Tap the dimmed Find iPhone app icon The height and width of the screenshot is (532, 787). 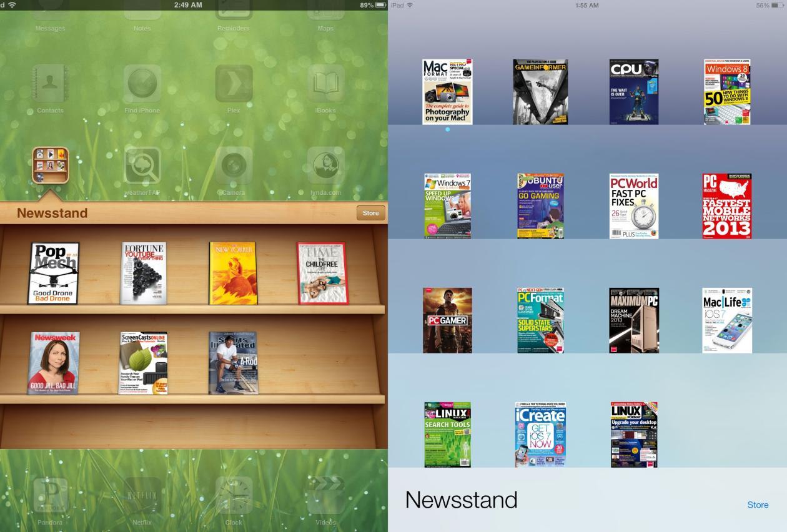(142, 83)
